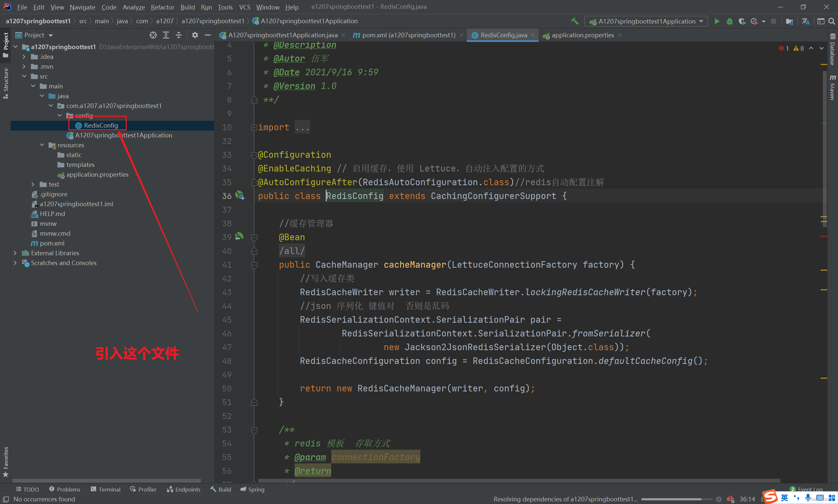
Task: Hide the Project panel with minus icon
Action: click(208, 35)
